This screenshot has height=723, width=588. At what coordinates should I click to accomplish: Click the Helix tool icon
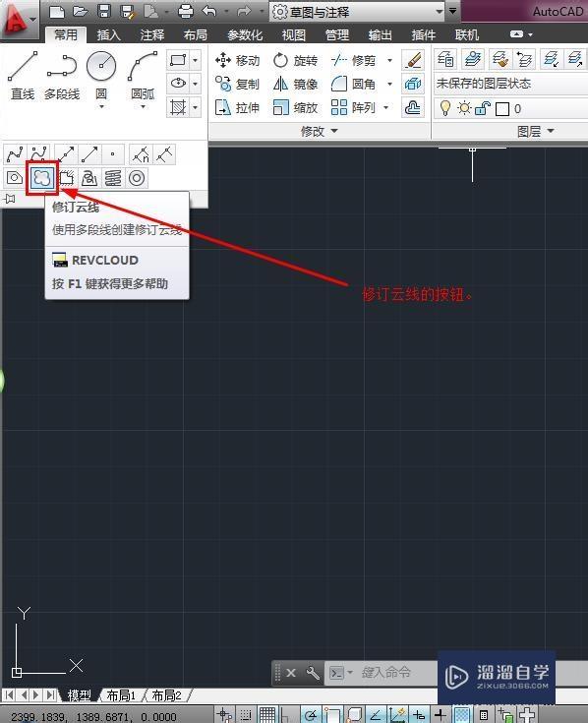pyautogui.click(x=113, y=178)
